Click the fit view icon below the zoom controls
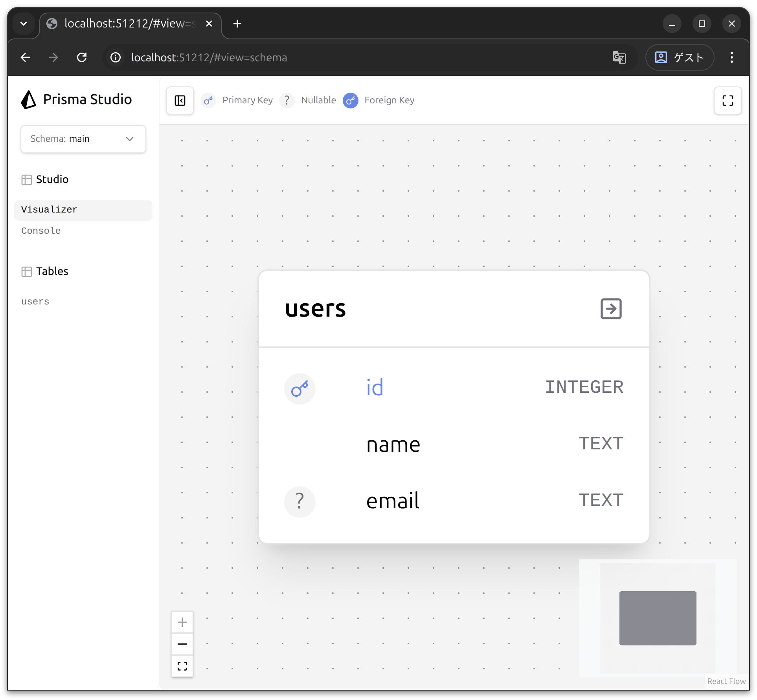This screenshot has height=700, width=757. click(x=182, y=666)
